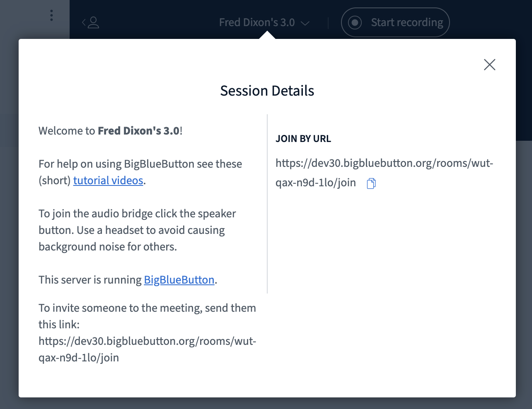Click the bold Fred Dixon's 3.0 welcome text
The height and width of the screenshot is (409, 532).
pos(138,131)
